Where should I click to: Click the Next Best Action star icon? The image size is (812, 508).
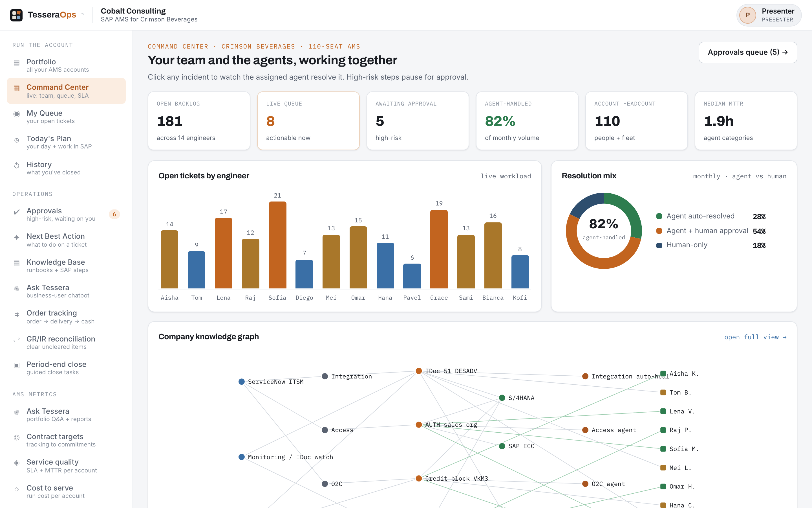pyautogui.click(x=16, y=237)
